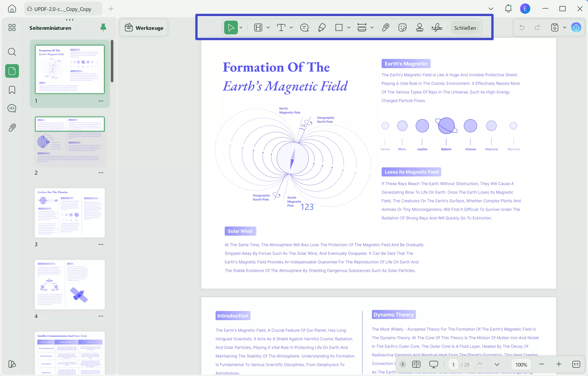Expand the selection tool dropdown arrow
Viewport: 588px width, 376px height.
[x=241, y=28]
